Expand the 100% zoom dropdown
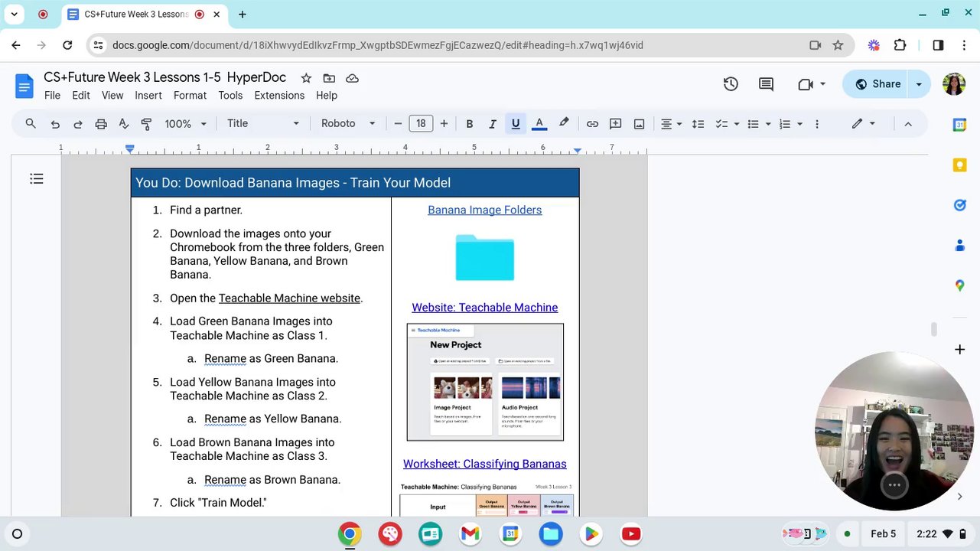The width and height of the screenshot is (980, 551). pos(186,124)
